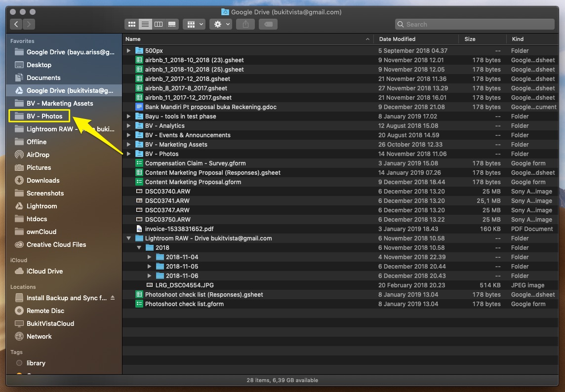Expand the Bayu - tools in test phase folder
This screenshot has height=392, width=565.
128,117
